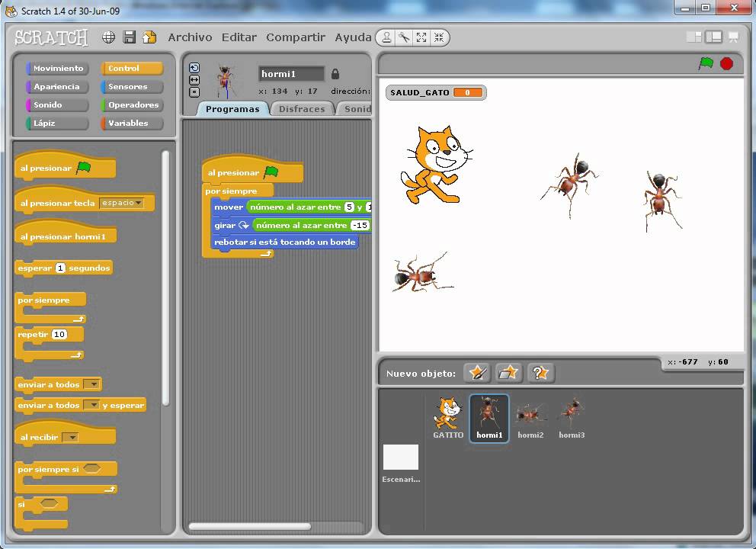Set rotation style to don't rotate
The image size is (756, 549).
194,92
